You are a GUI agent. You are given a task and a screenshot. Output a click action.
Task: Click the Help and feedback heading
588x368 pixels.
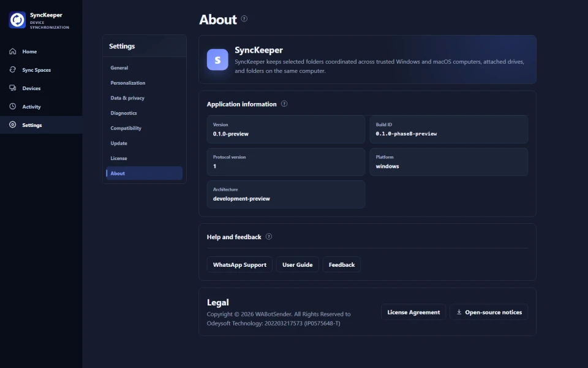tap(234, 237)
